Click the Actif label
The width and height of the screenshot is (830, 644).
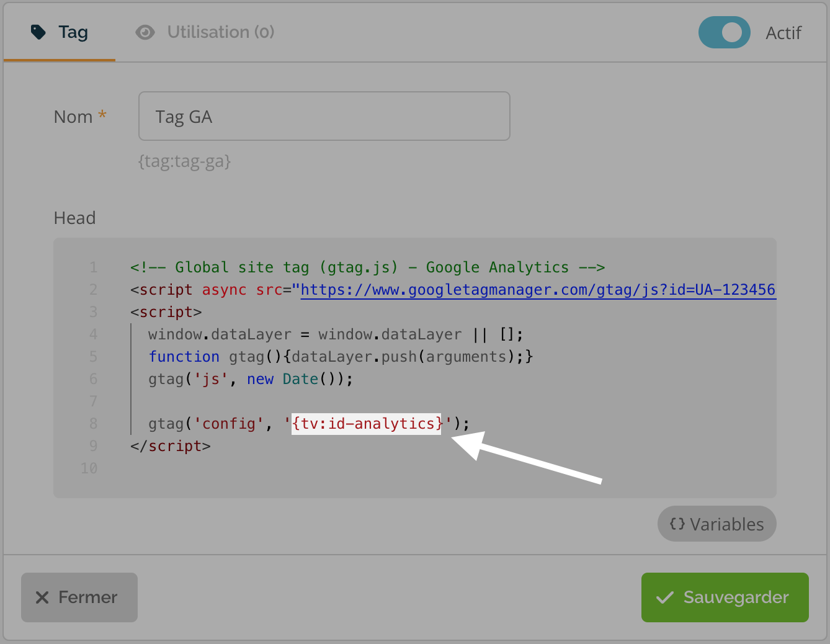[x=783, y=33]
